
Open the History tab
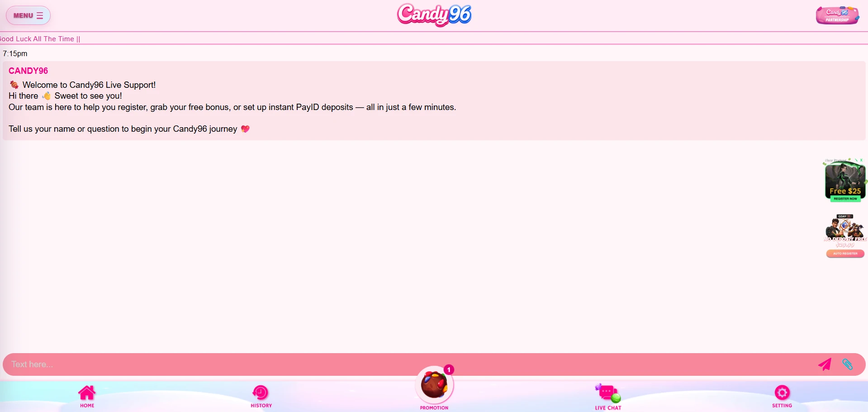pyautogui.click(x=261, y=397)
